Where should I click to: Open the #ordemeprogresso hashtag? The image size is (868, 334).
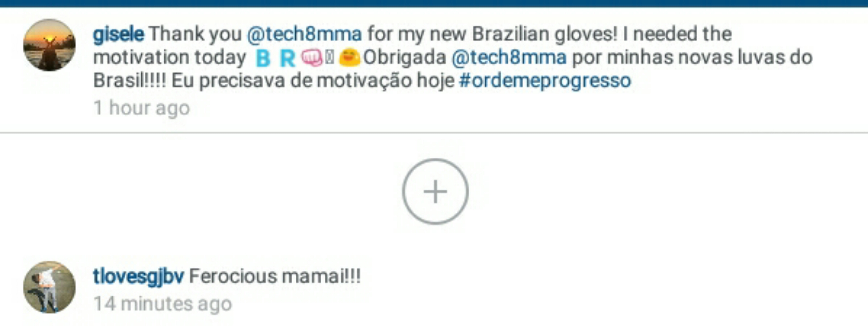pos(545,81)
